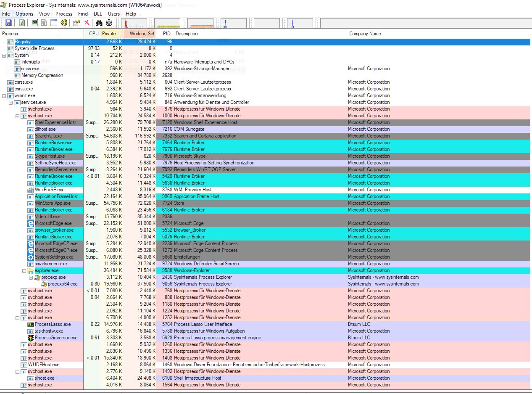Click the Microsoft Edge icon beside MicrosoftEdge.exe
The image size is (532, 394).
click(31, 223)
